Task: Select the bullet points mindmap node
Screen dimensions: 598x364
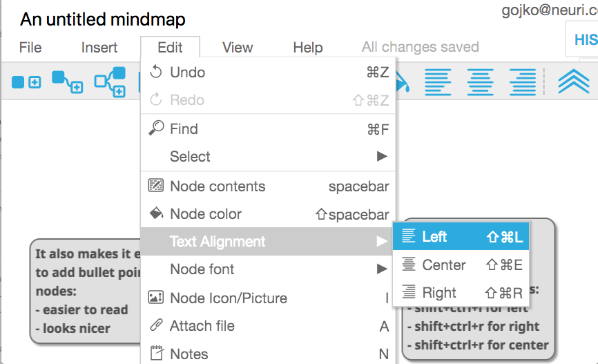Action: (x=86, y=291)
